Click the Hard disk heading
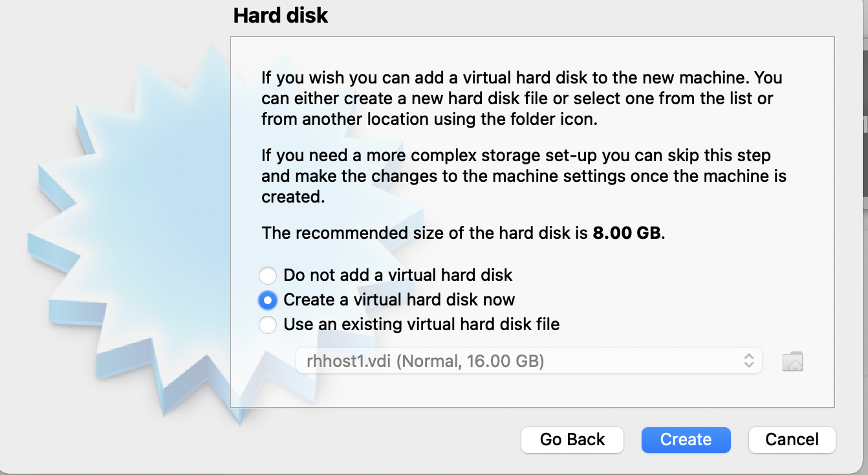 tap(281, 16)
